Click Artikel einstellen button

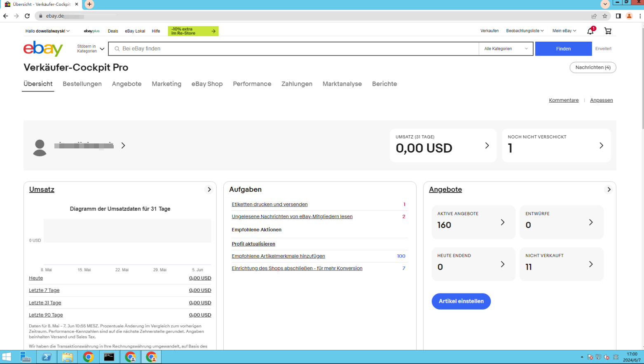[x=461, y=301]
